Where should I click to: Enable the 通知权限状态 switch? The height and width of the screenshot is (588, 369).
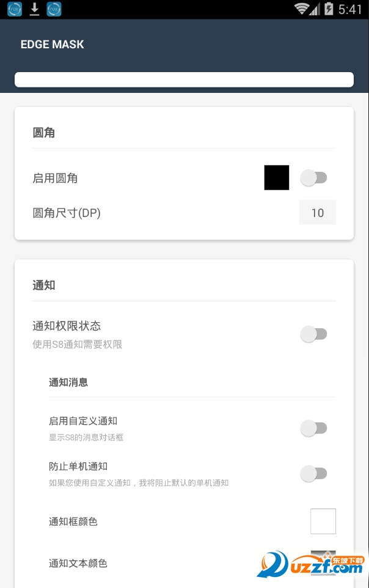tap(314, 334)
